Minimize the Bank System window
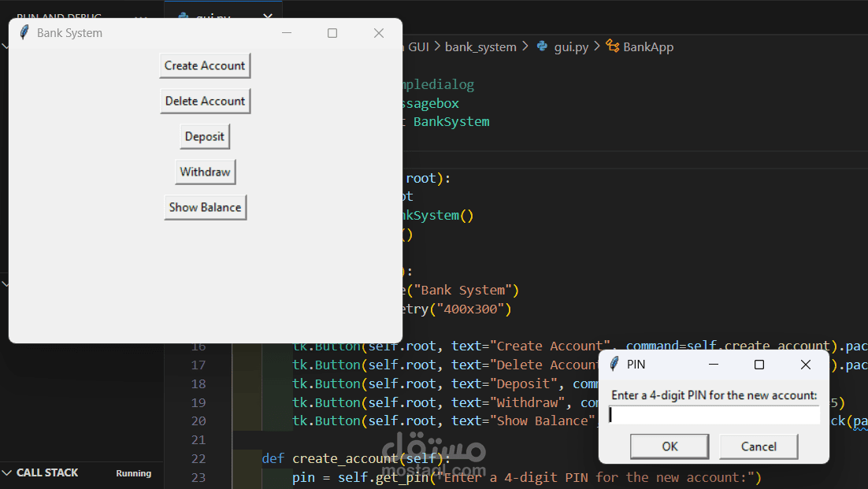Image resolution: width=868 pixels, height=489 pixels. (286, 33)
